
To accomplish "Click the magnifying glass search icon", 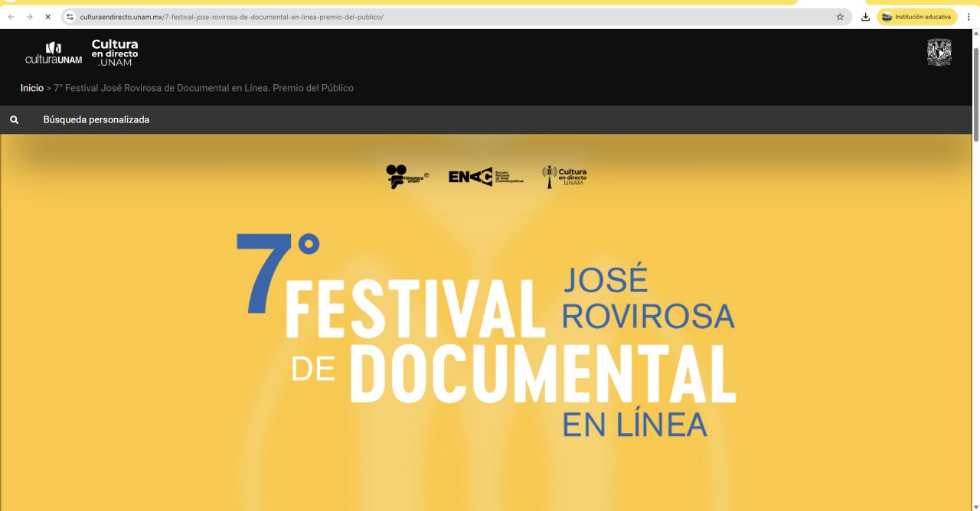I will [x=14, y=120].
